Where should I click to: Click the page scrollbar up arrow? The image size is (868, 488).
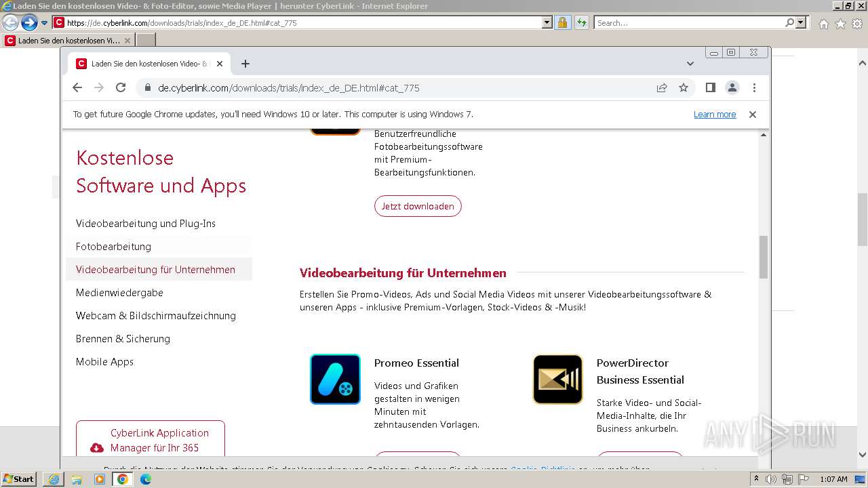pos(764,135)
